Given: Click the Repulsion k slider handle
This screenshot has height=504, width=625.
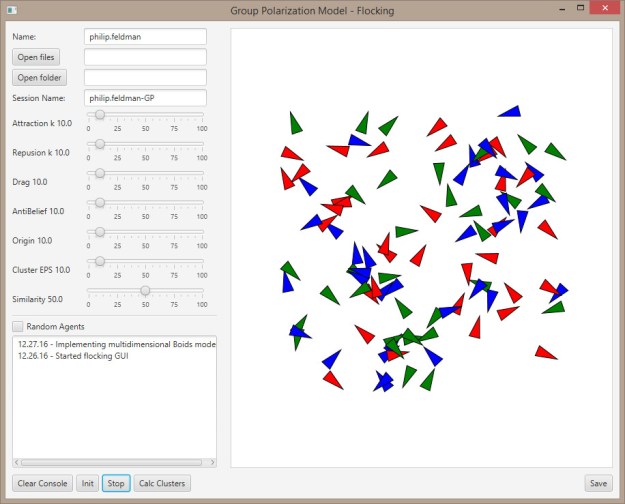Looking at the screenshot, I should (x=100, y=144).
